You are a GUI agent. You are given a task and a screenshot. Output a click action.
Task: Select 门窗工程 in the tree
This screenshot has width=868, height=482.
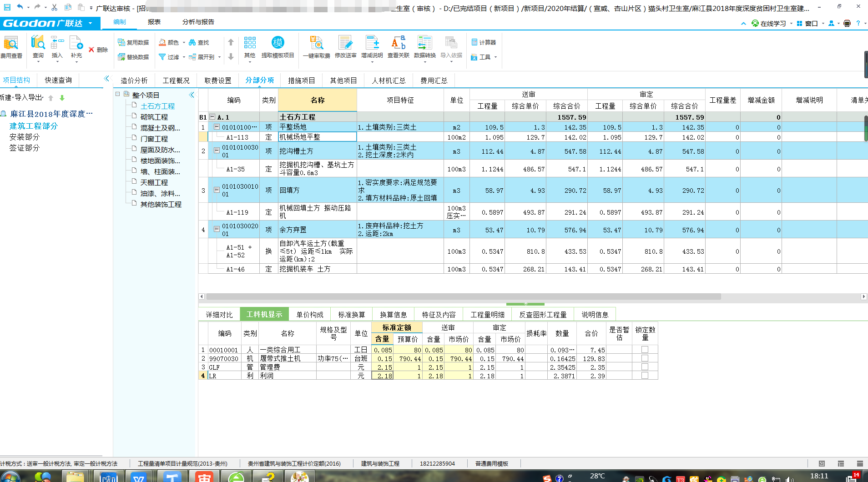pos(154,139)
